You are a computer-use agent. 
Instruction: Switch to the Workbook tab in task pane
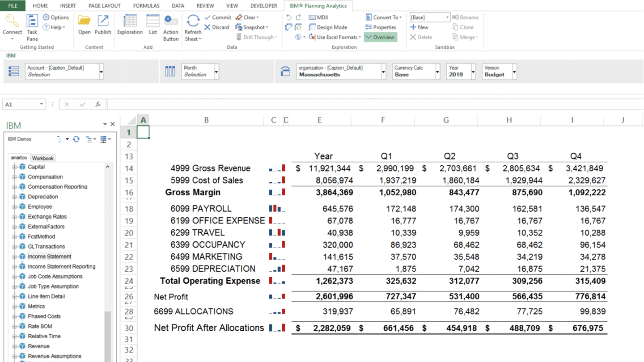(43, 158)
